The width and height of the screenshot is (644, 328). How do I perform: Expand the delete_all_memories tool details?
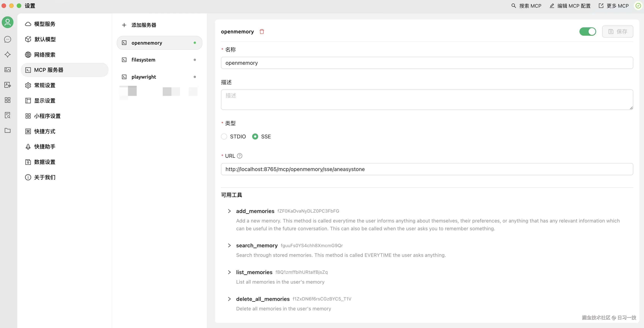(229, 299)
